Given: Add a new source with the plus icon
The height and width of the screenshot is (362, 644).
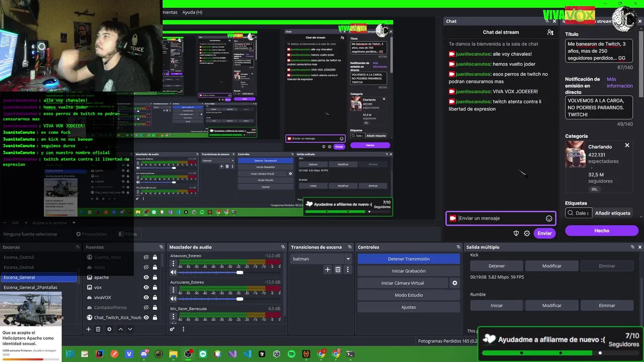Looking at the screenshot, I should click(89, 329).
